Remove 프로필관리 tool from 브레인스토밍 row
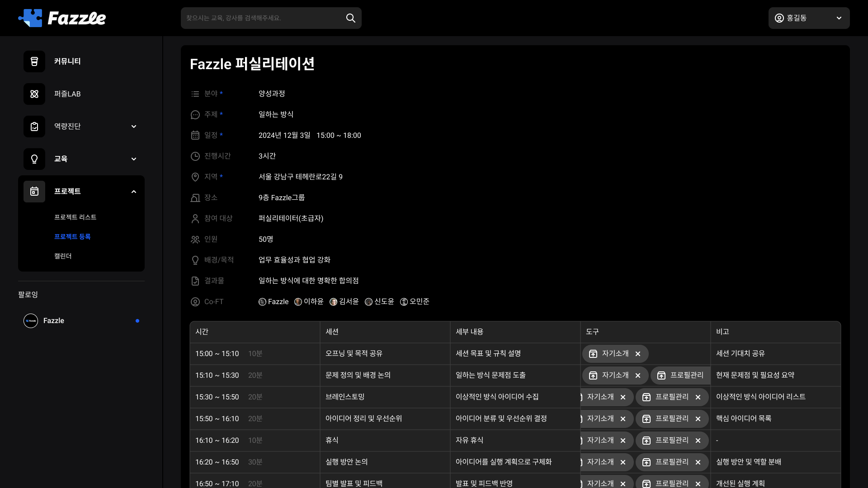Viewport: 868px width, 488px height. tap(698, 397)
